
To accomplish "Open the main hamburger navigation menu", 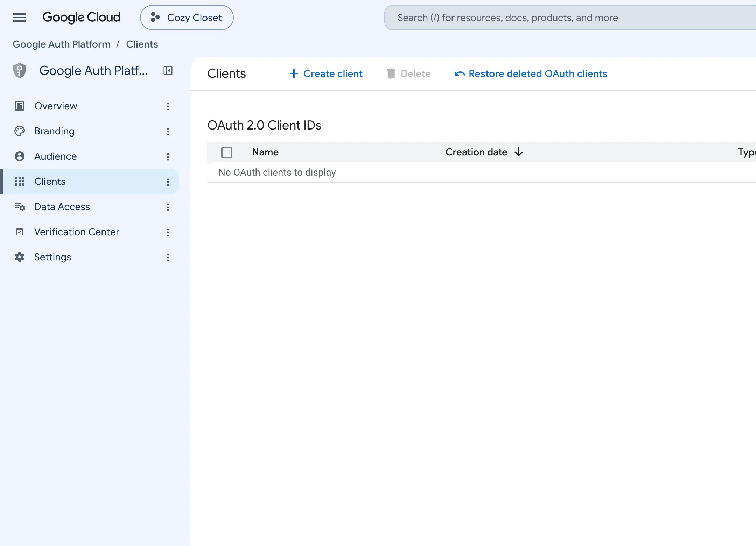I will click(x=20, y=17).
